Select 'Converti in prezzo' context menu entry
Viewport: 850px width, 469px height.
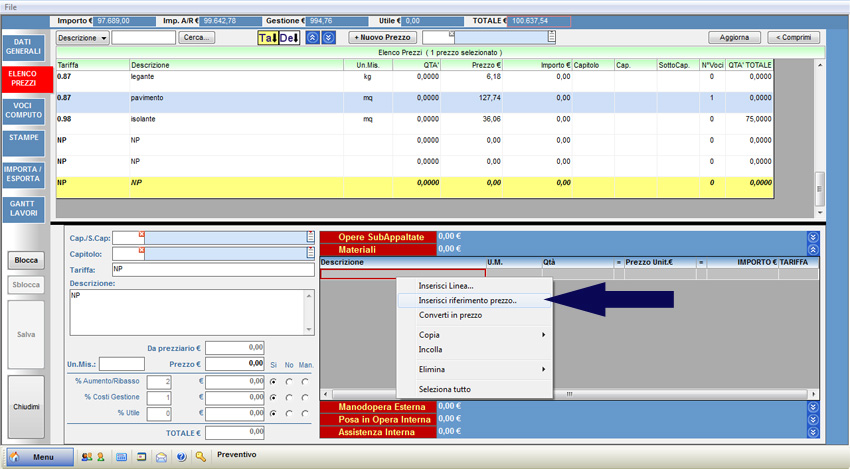click(450, 315)
